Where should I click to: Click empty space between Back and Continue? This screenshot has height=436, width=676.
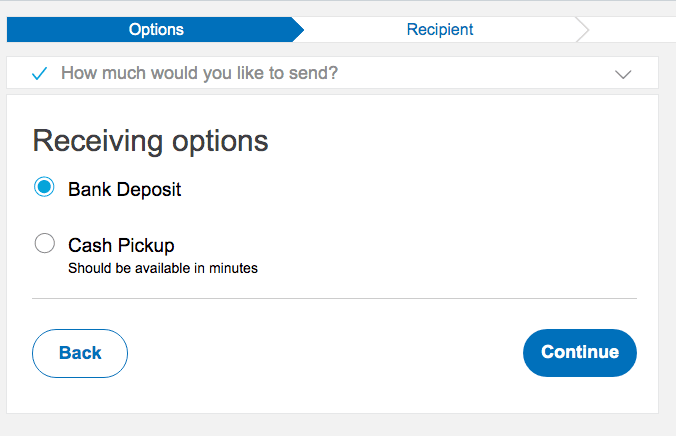tap(325, 353)
